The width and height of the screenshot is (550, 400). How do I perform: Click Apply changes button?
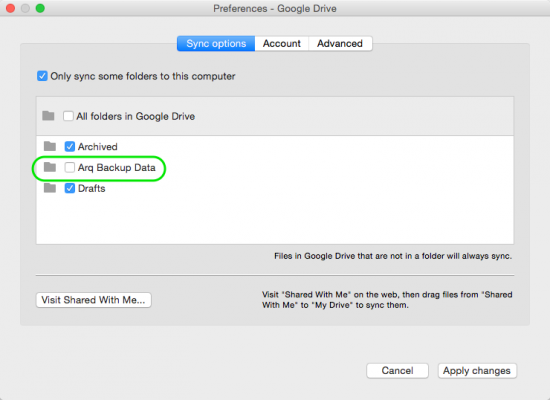point(477,371)
